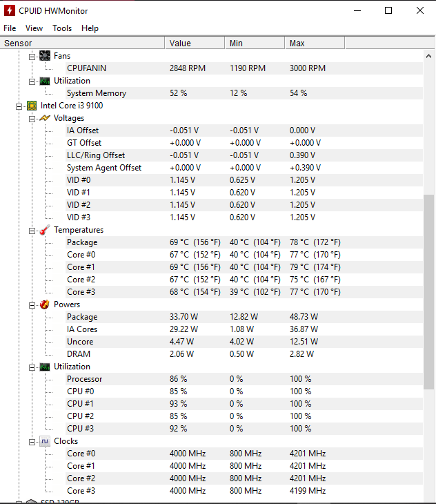Select the Clocks Core #3 row
The image size is (436, 504).
[244, 491]
